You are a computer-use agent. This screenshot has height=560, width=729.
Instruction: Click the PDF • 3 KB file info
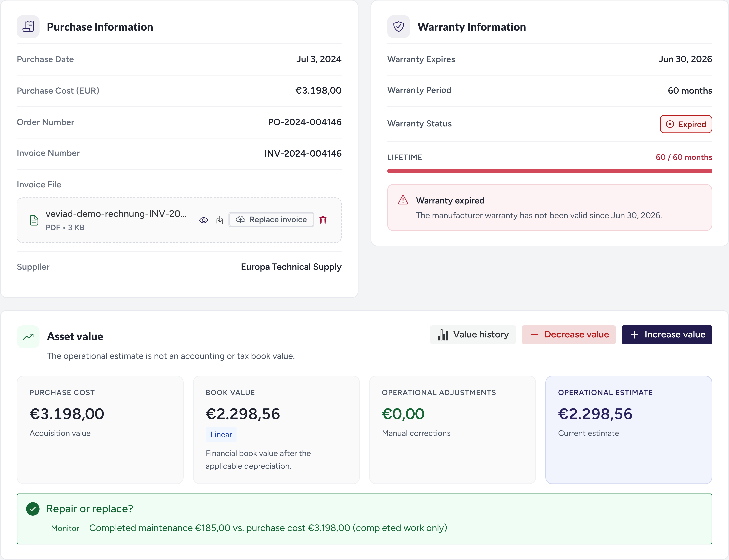pyautogui.click(x=65, y=228)
